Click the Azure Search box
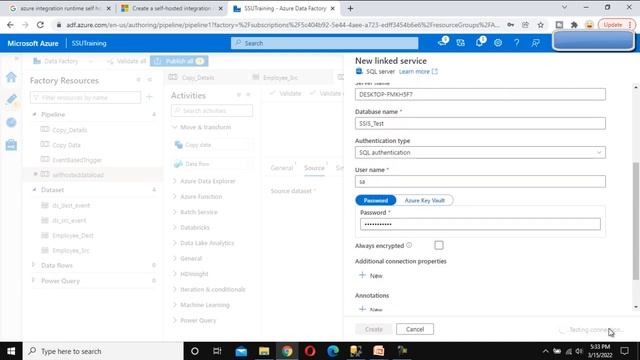The height and width of the screenshot is (360, 640). (x=324, y=43)
